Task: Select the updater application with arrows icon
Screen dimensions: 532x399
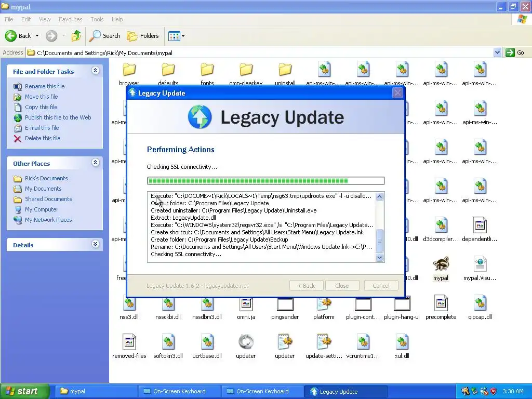Action: 246,347
